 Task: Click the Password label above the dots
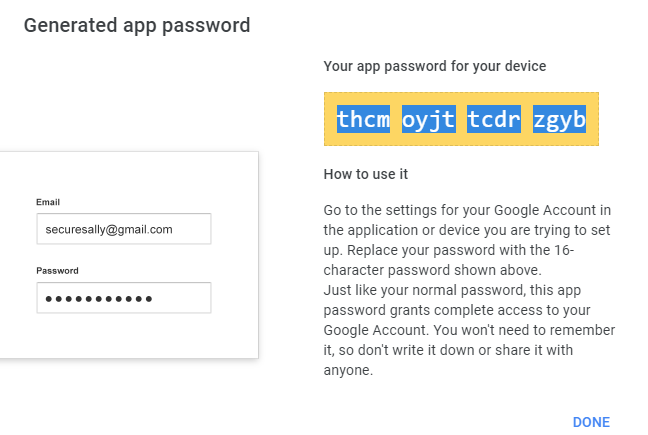[57, 271]
